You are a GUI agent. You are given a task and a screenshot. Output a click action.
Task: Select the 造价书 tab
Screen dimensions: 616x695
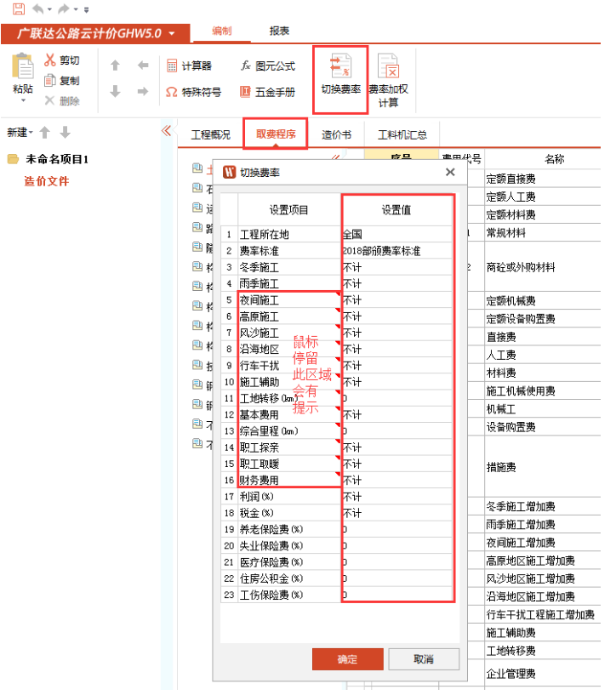click(336, 134)
